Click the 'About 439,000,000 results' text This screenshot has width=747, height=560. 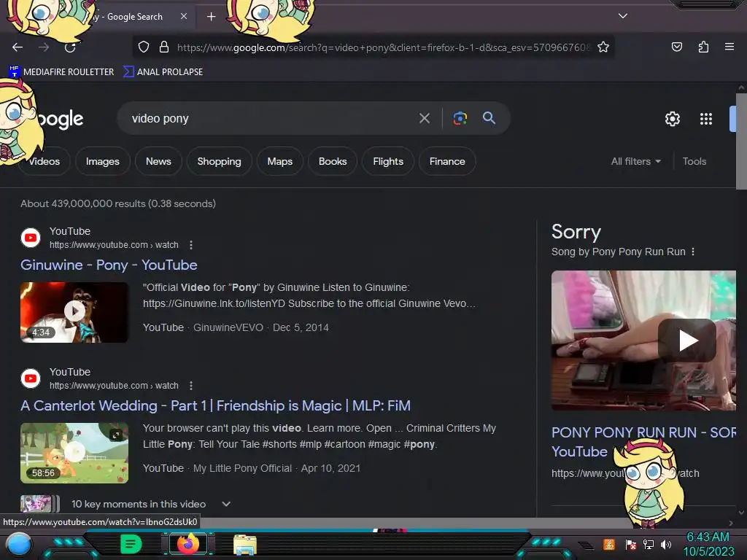[x=118, y=204]
